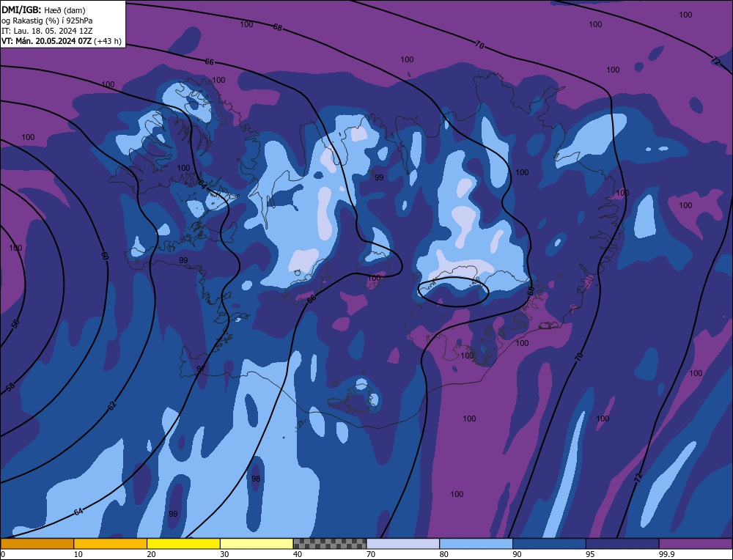Click the '40' legend scale number

(298, 554)
